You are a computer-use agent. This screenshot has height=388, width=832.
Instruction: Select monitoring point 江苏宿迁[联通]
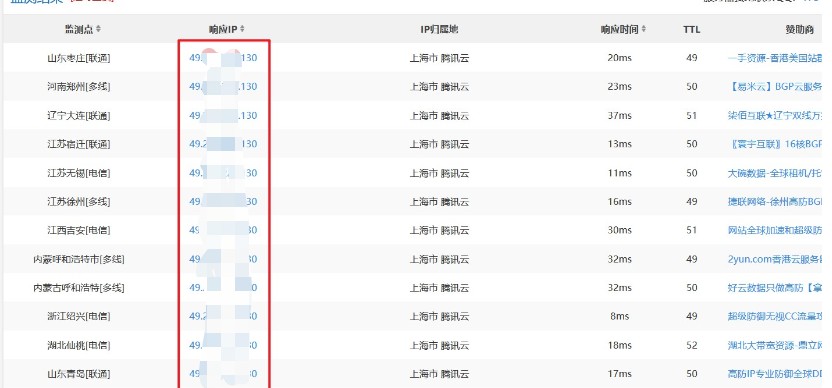tap(79, 144)
